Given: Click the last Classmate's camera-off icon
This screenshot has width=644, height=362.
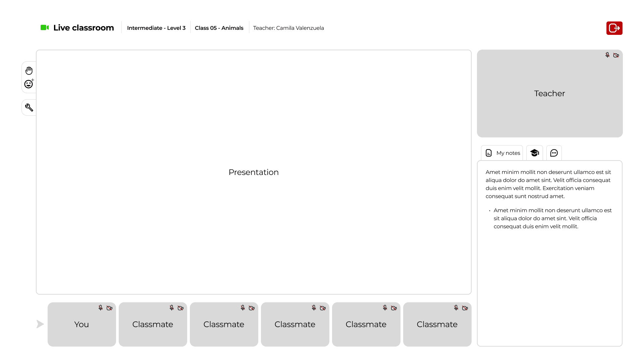Looking at the screenshot, I should pos(465,308).
